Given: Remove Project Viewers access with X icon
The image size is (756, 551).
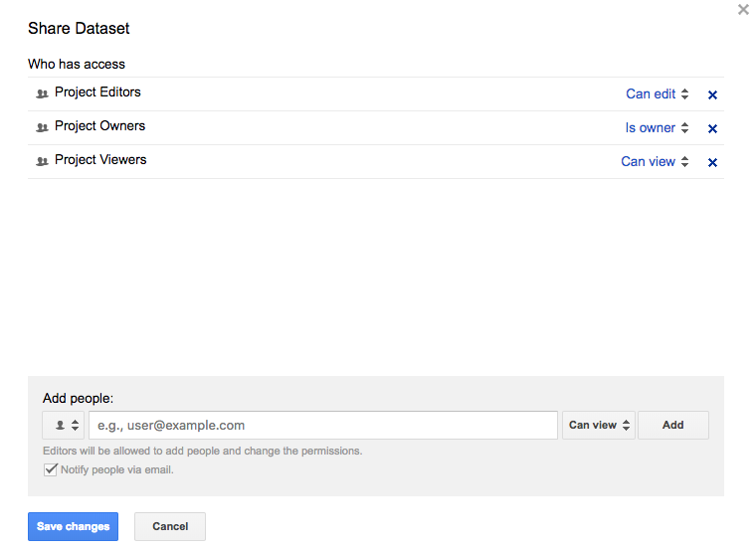Looking at the screenshot, I should [x=712, y=163].
